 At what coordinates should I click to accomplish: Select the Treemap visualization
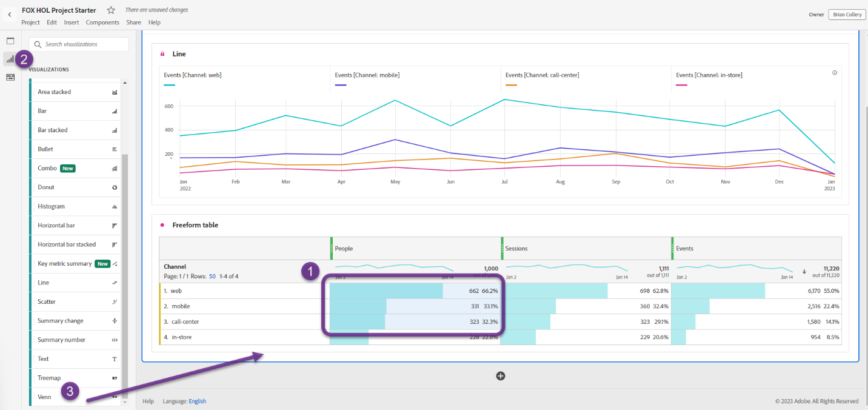coord(75,378)
